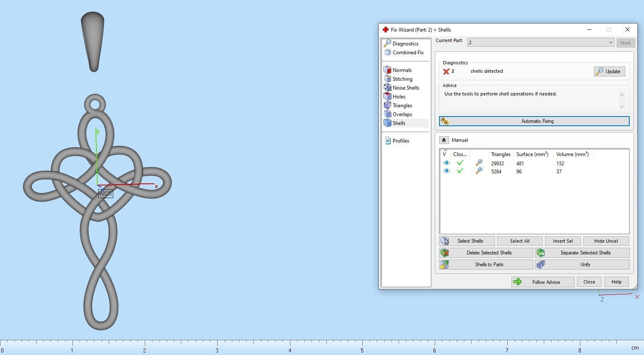Click the Fix Wizard red cross icon

point(385,30)
